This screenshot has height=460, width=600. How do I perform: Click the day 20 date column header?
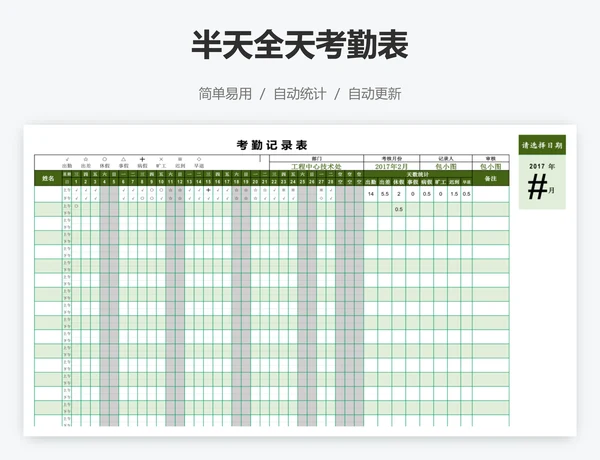255,182
